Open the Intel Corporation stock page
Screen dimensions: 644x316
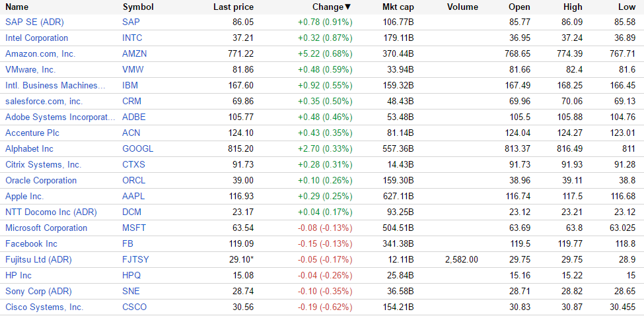[36, 38]
